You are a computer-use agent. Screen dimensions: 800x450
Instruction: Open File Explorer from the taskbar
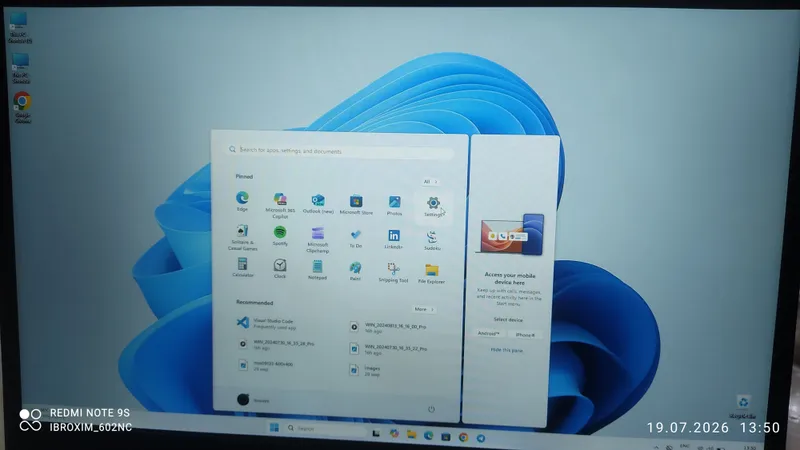click(411, 435)
